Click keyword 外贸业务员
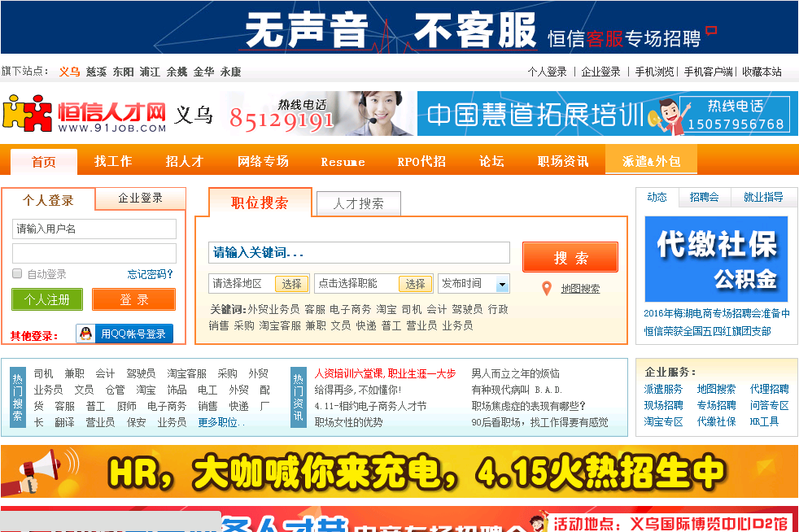The width and height of the screenshot is (799, 532). [273, 309]
